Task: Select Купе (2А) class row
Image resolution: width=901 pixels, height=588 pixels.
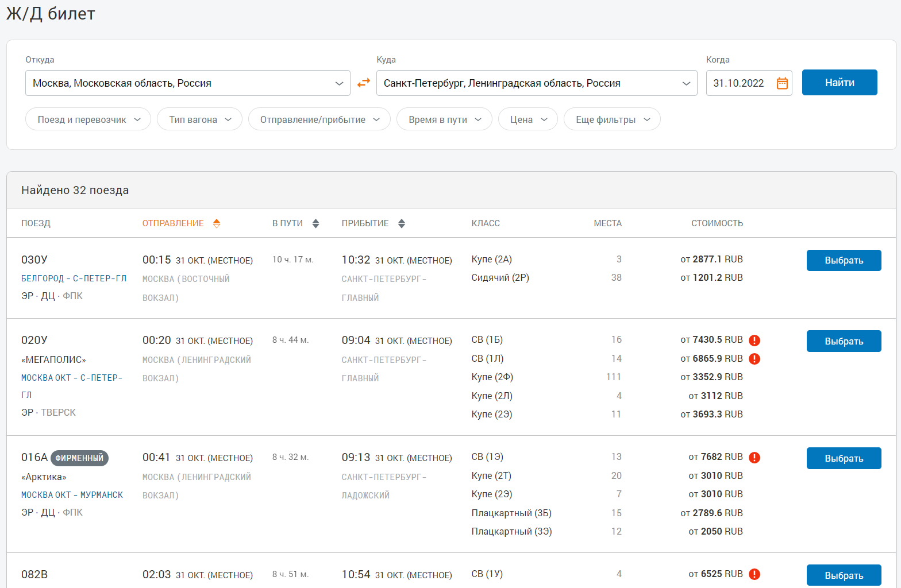Action: (x=492, y=259)
